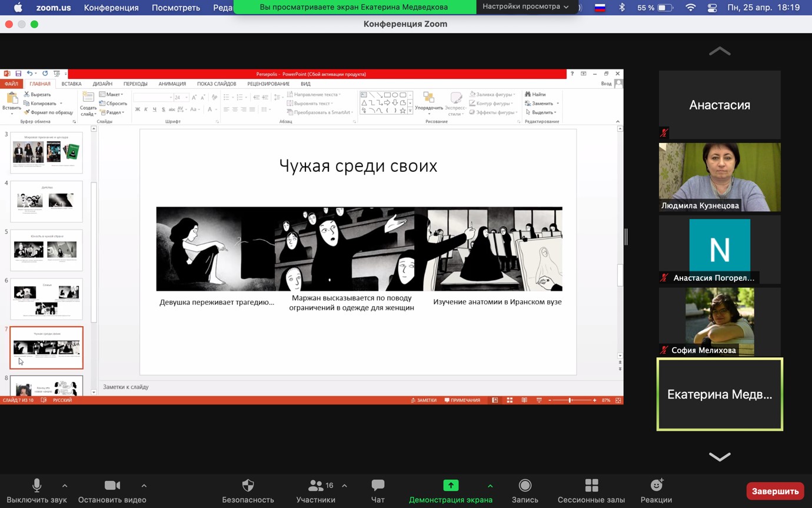Toggle S text shadow button
The height and width of the screenshot is (508, 812).
(163, 109)
